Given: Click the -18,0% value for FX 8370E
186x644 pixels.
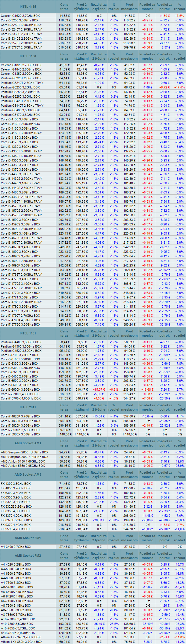Looking at the screenshot, I should [x=114, y=520].
